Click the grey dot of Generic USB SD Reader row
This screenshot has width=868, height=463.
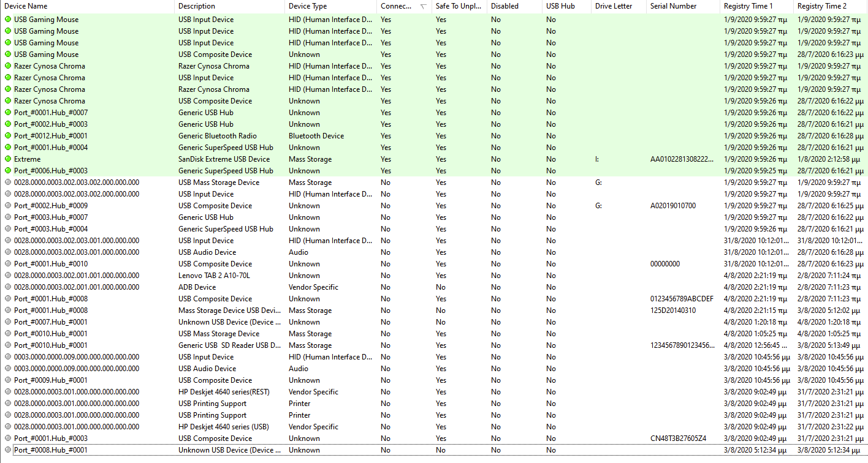8,345
